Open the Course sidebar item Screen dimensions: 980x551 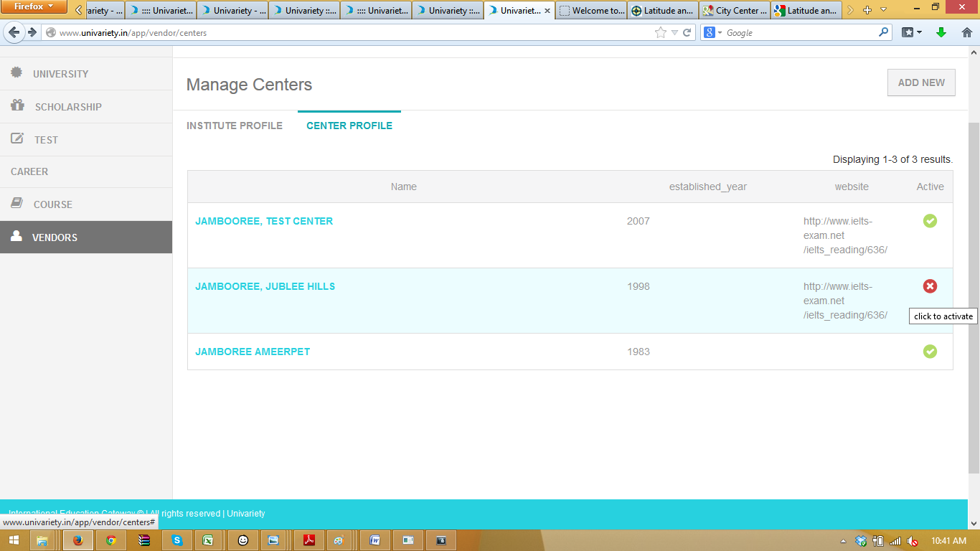point(86,204)
